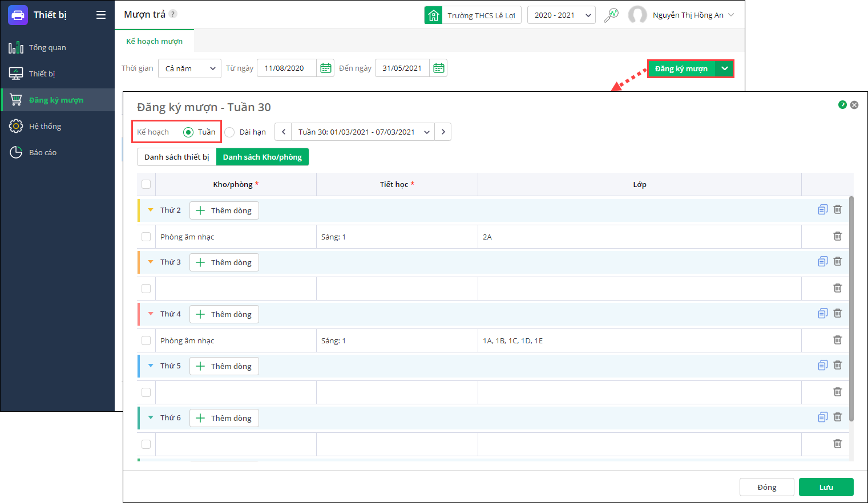Open the Đến ngày calendar picker icon
The width and height of the screenshot is (868, 503).
[439, 68]
